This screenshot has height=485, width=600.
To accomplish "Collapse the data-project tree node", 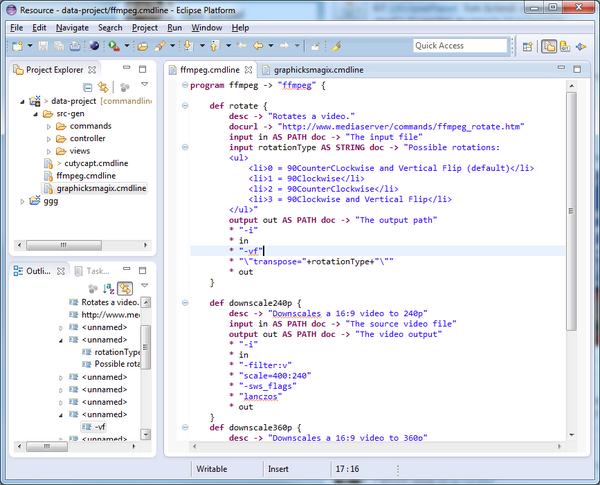I will tap(22, 101).
